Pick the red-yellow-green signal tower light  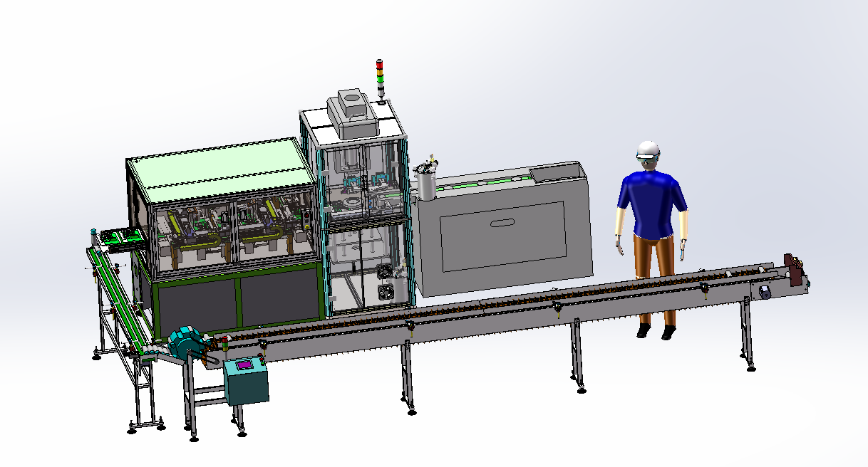coord(381,78)
